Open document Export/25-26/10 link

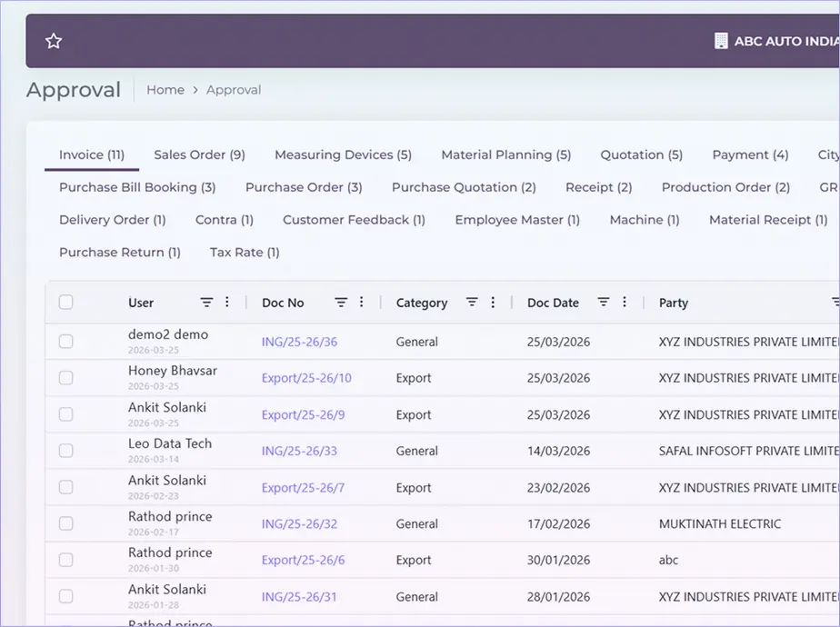pyautogui.click(x=306, y=378)
